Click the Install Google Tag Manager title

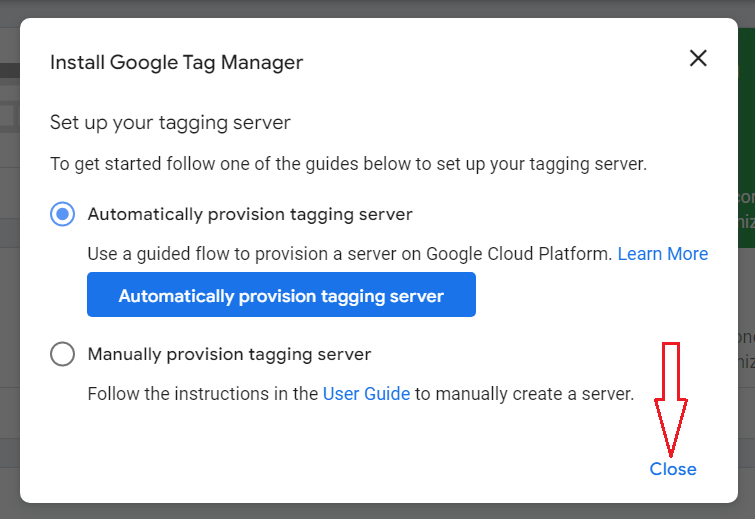[x=176, y=62]
